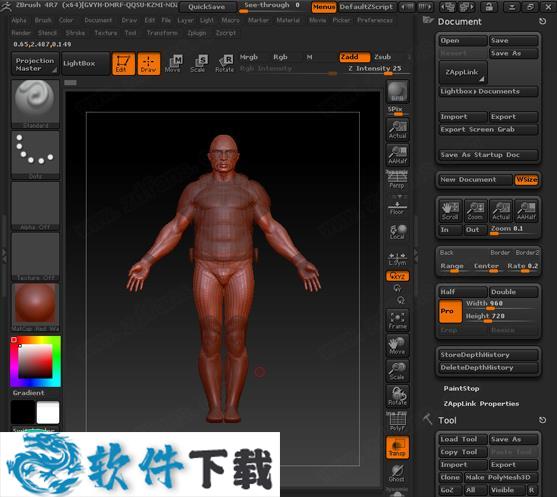Click the Rotate canvas icon in right shelf
The image size is (557, 497).
(x=398, y=396)
